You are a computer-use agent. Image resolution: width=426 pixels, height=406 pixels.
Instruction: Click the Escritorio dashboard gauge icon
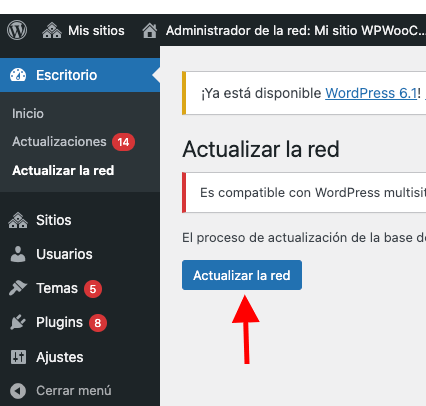coord(18,75)
